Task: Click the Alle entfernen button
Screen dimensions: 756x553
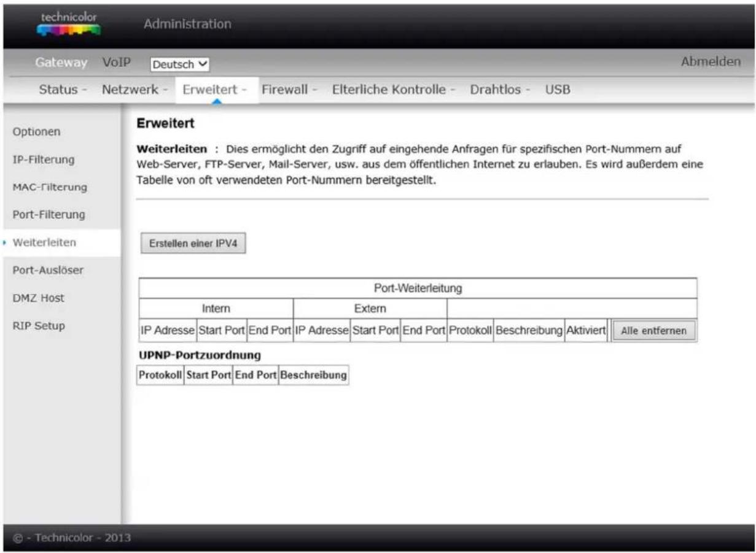Action: click(653, 331)
